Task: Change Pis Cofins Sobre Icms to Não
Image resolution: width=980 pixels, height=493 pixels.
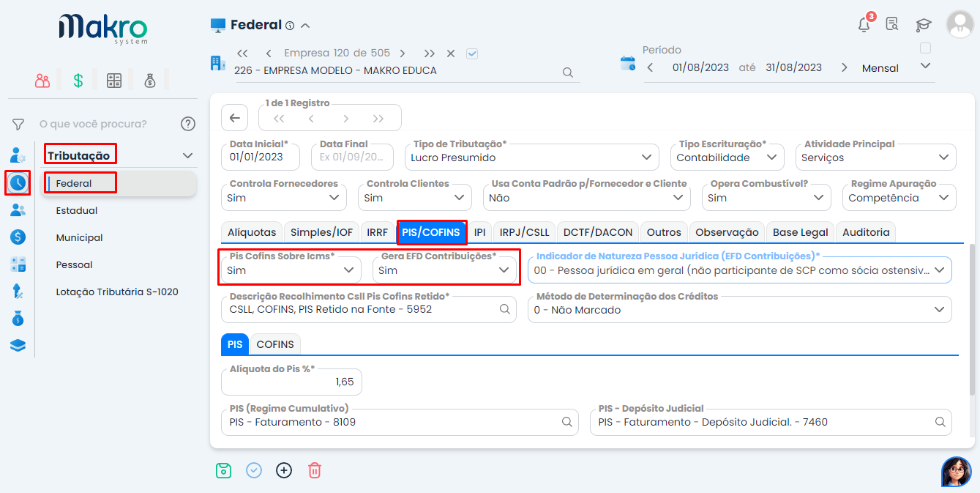Action: pos(349,270)
